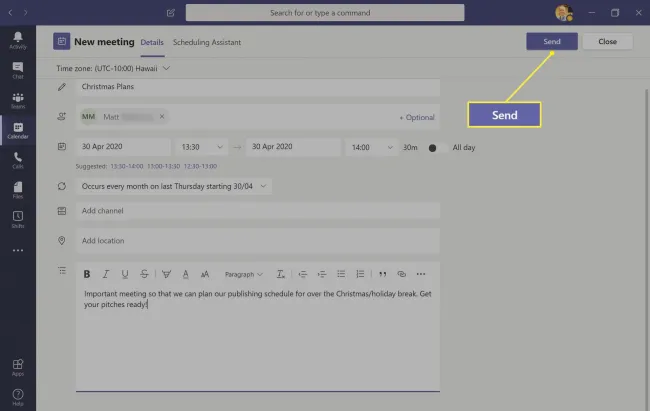650x411 pixels.
Task: Click the start date field
Action: pos(123,147)
